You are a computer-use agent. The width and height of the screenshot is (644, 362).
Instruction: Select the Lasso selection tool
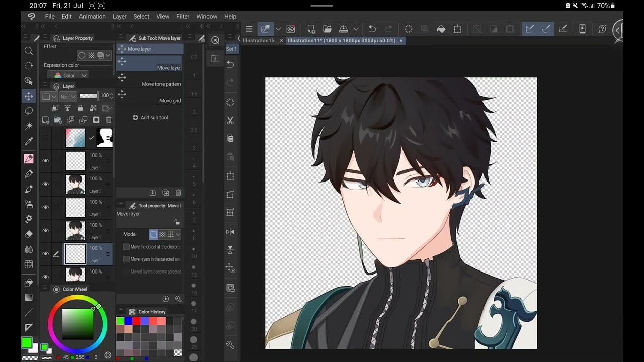pyautogui.click(x=29, y=111)
